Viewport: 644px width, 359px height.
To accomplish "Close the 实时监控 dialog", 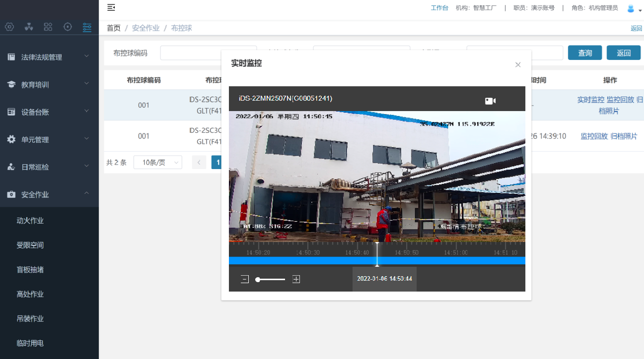I will (518, 64).
